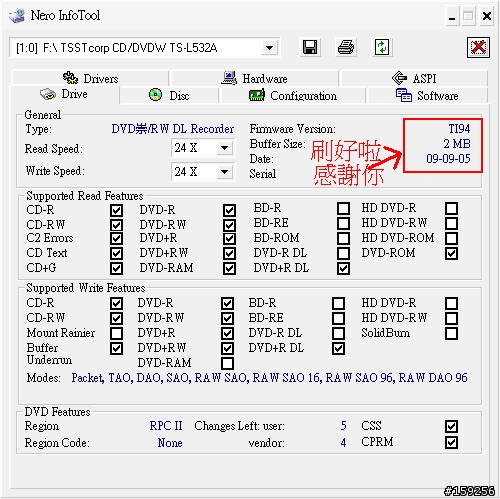Expand the Read Speed dropdown
The width and height of the screenshot is (500, 499).
[x=225, y=148]
